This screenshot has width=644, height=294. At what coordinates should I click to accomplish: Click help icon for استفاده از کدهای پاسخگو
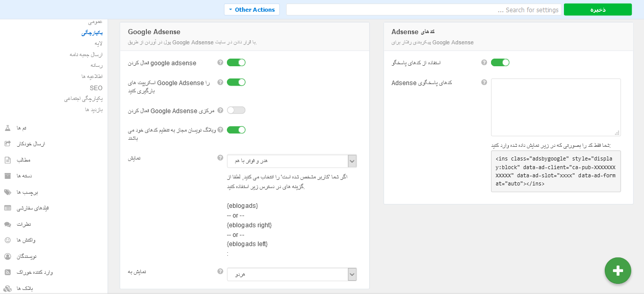[x=484, y=63]
